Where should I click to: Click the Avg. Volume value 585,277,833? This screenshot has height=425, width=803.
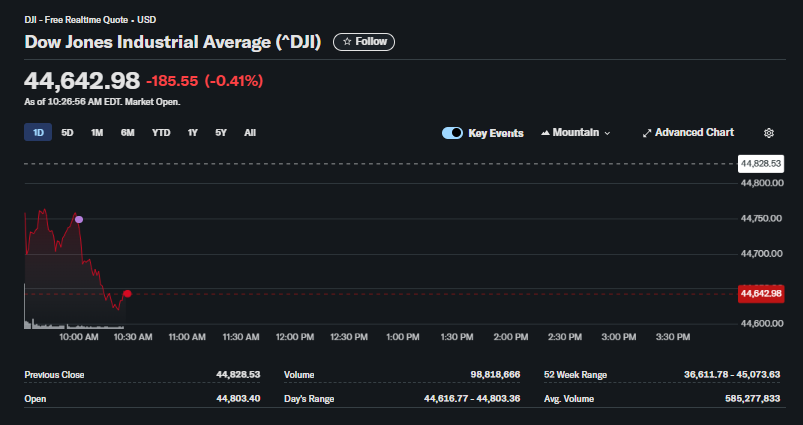coord(753,399)
